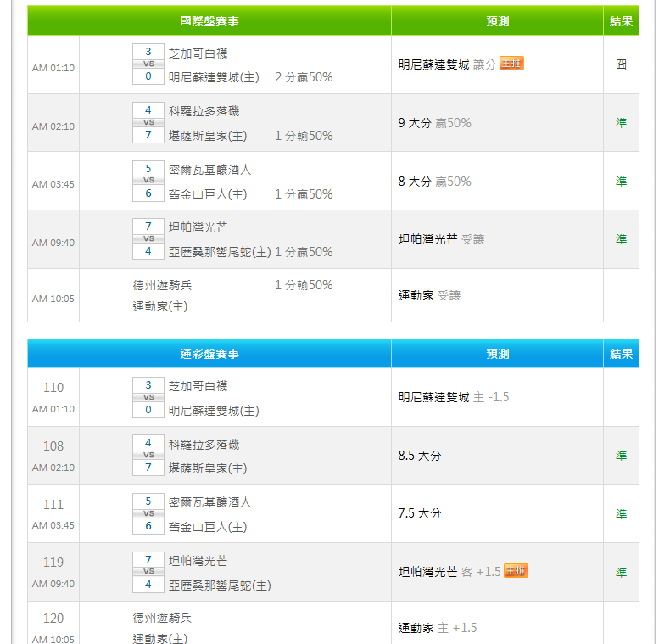Viewport: 670px width, 644px height.
Task: Click AM 09:40 time in the 國際盤賽事 table
Action: (x=53, y=243)
